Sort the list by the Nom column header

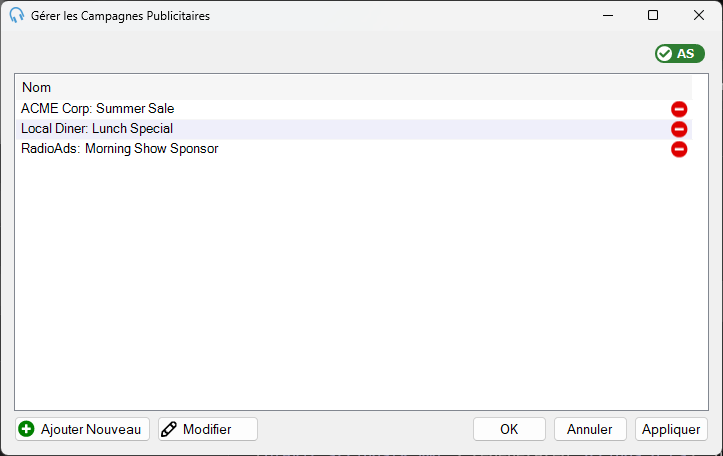coord(354,87)
